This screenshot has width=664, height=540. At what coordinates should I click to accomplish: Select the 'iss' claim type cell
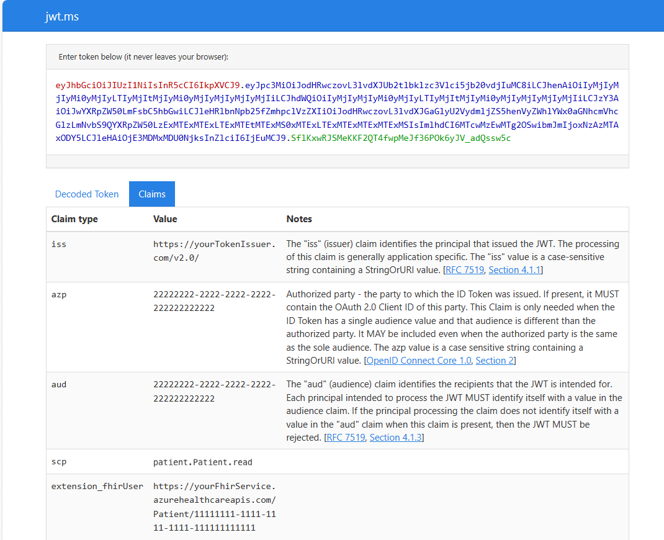coord(59,244)
